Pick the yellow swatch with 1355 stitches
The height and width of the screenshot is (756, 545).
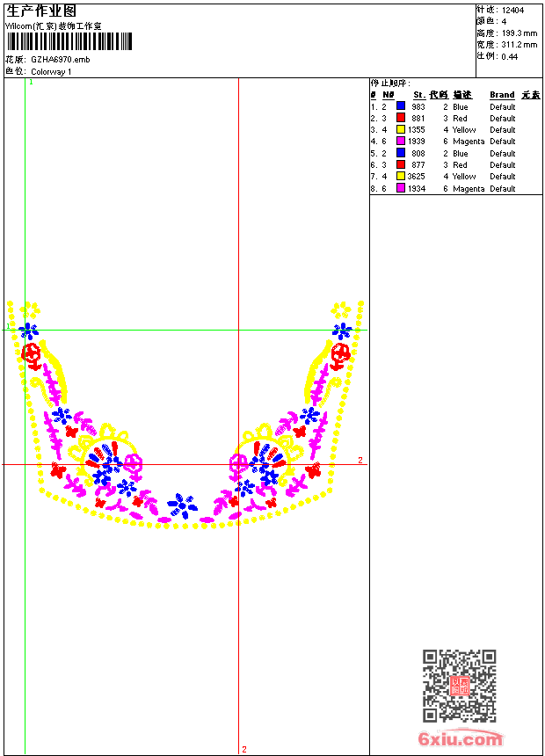coord(400,130)
